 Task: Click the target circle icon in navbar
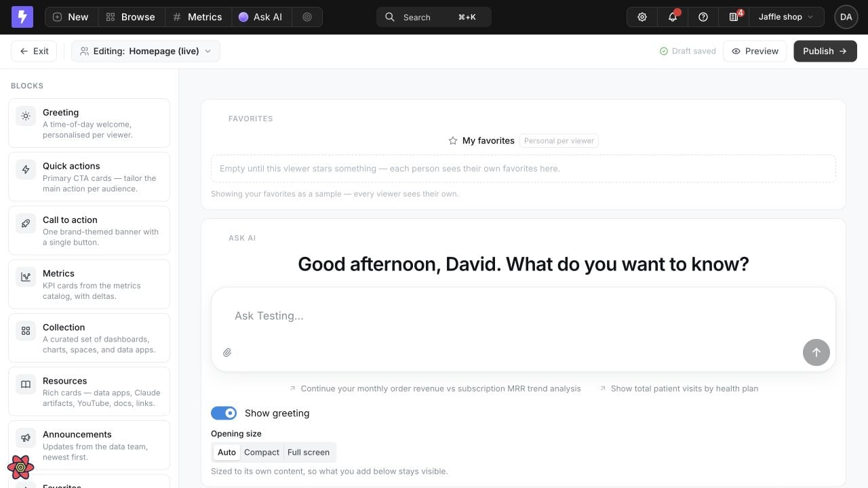(x=307, y=17)
